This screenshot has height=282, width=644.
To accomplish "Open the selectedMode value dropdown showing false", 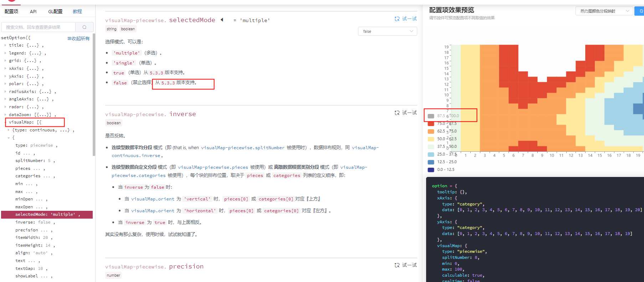I will click(387, 31).
